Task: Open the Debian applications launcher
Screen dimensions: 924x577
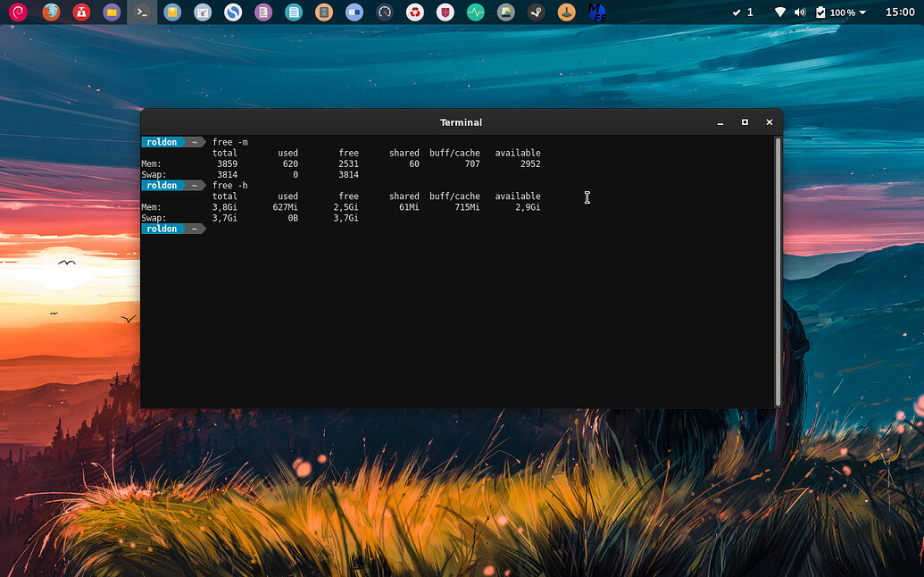Action: tap(20, 13)
